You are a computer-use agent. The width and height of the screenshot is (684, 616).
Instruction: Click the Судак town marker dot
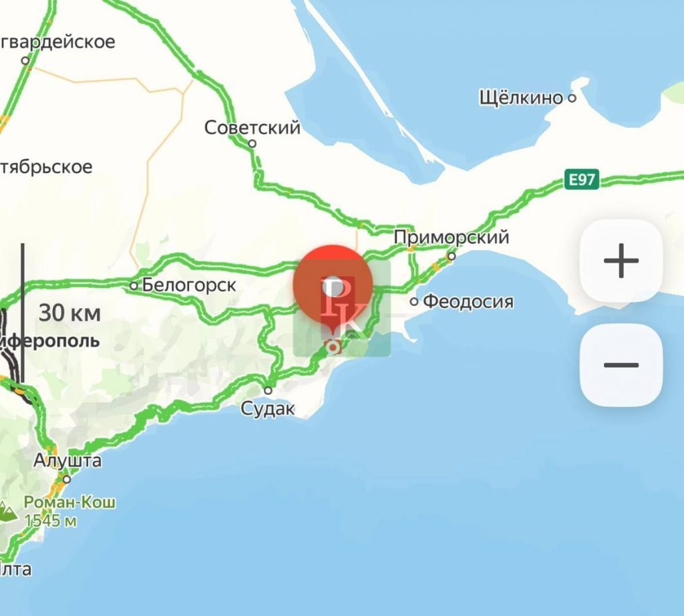coord(269,390)
